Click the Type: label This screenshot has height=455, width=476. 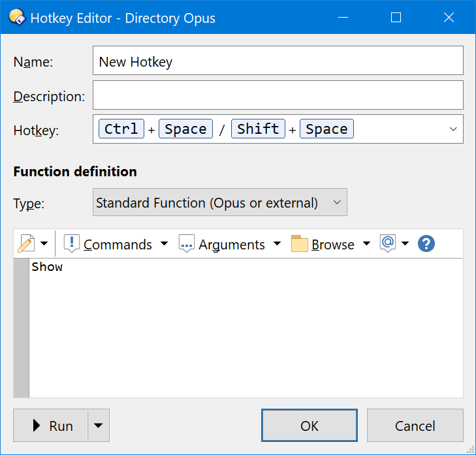[x=29, y=204]
